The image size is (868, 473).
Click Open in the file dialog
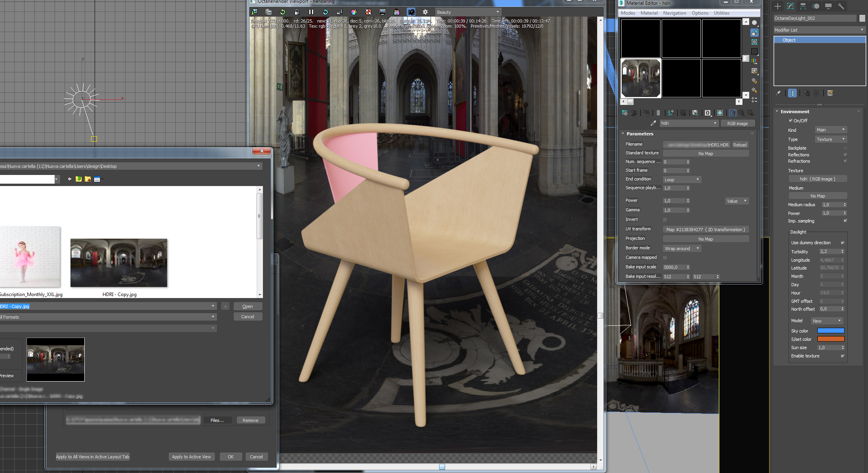pyautogui.click(x=247, y=306)
